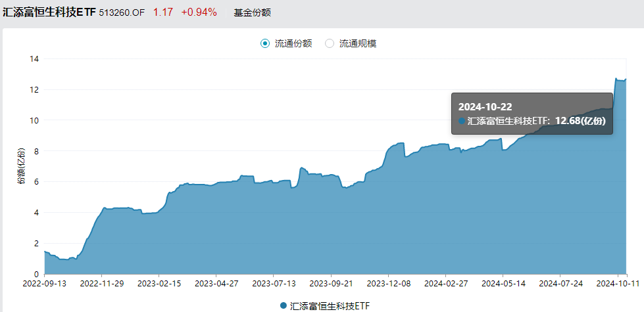Image resolution: width=644 pixels, height=312 pixels.
Task: Click the blue legend marker dot below chart
Action: pos(283,306)
